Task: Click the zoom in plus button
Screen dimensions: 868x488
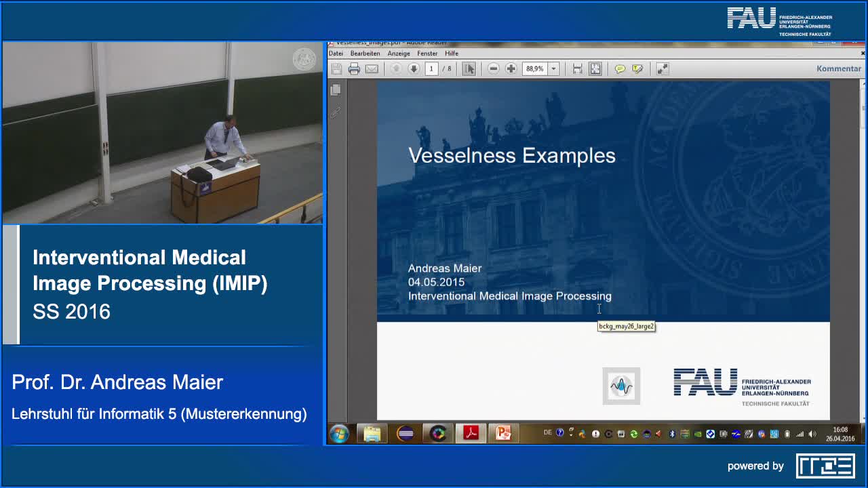Action: [511, 68]
